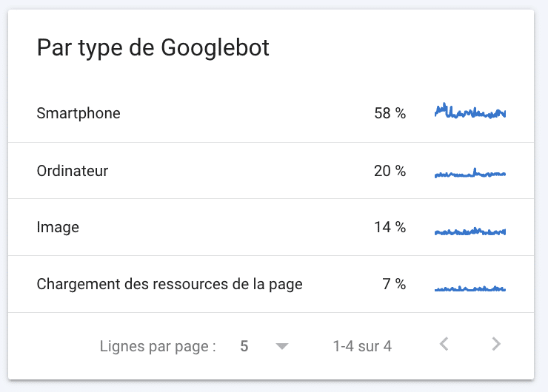Click rows per page value 5
This screenshot has height=392, width=548.
[244, 346]
